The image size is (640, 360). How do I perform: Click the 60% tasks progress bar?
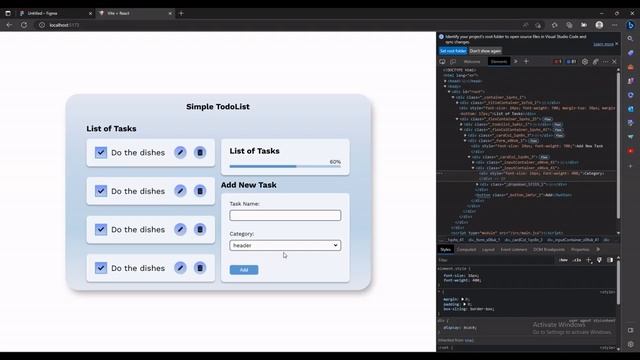[x=285, y=166]
